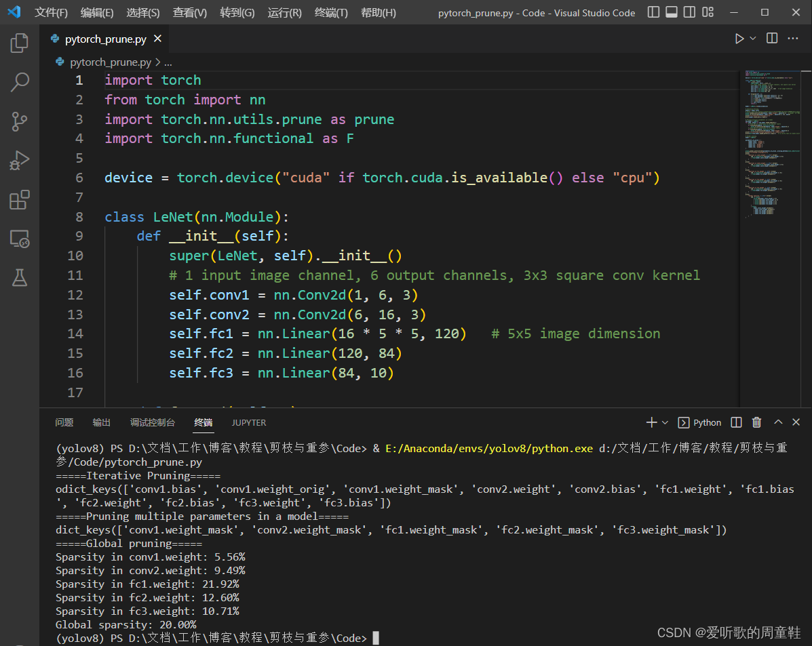Screen dimensions: 812x646
Task: Click the device = torch.device code line
Action: coord(382,178)
